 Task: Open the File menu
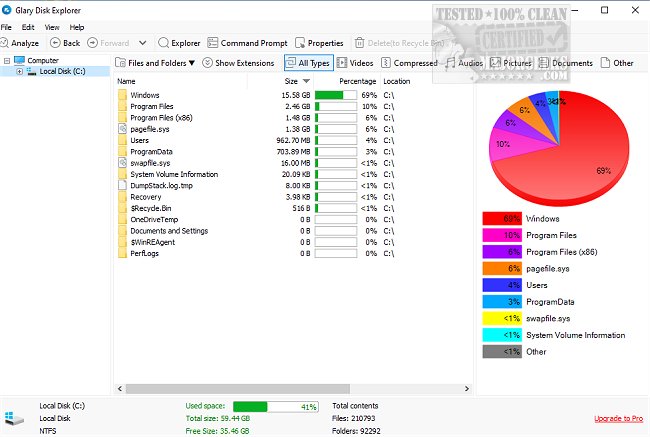point(6,27)
